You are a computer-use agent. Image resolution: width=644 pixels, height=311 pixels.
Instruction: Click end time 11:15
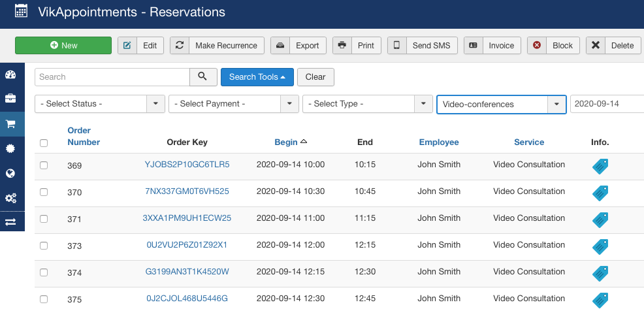(x=365, y=218)
